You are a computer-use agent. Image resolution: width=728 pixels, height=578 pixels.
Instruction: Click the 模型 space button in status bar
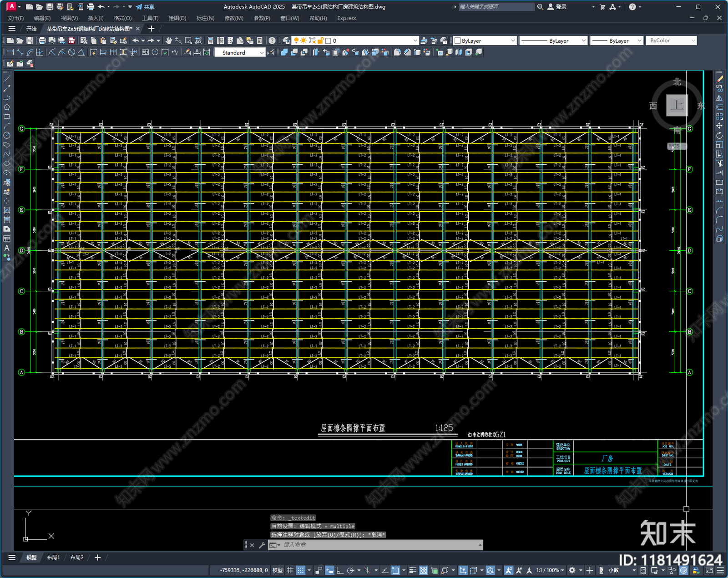pyautogui.click(x=278, y=570)
